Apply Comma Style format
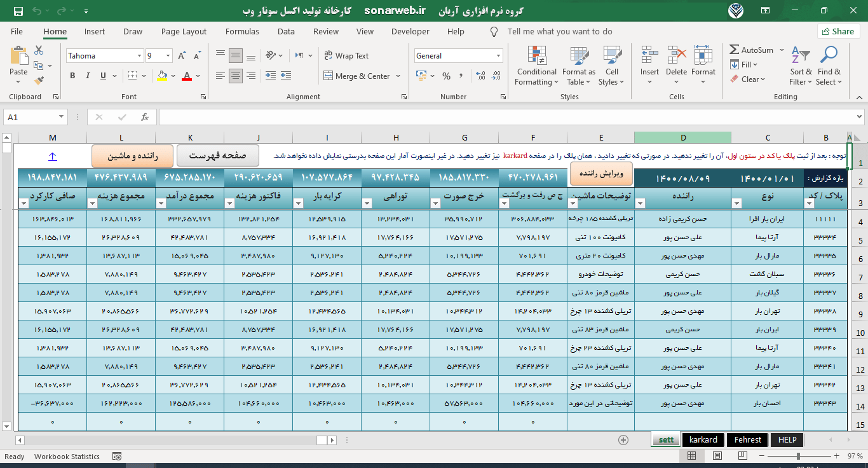The image size is (868, 468). click(460, 76)
